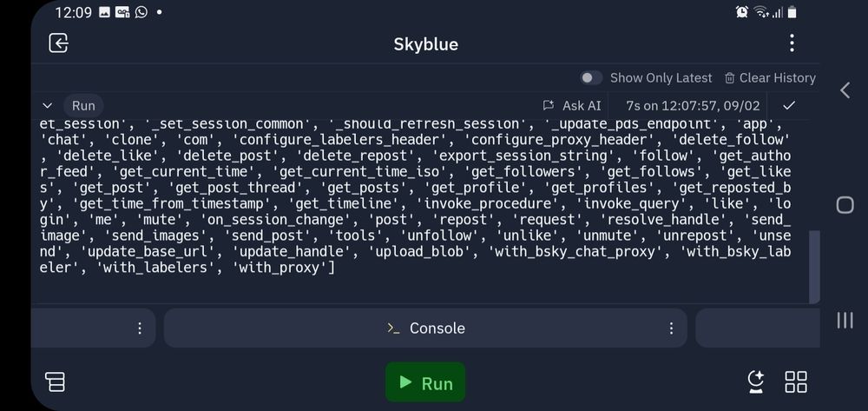
Task: Open the AI assistant sparkle icon
Action: click(x=756, y=381)
